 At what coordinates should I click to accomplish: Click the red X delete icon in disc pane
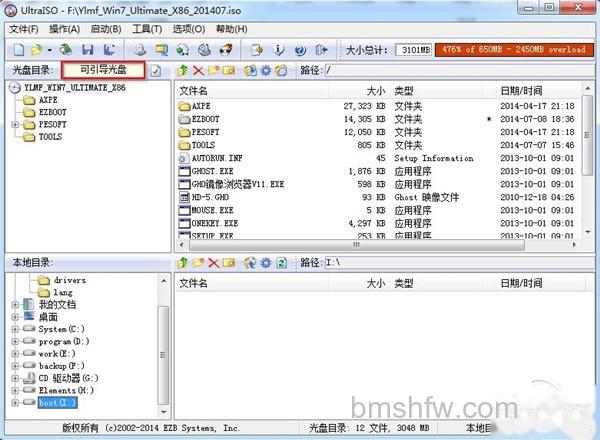tap(198, 70)
